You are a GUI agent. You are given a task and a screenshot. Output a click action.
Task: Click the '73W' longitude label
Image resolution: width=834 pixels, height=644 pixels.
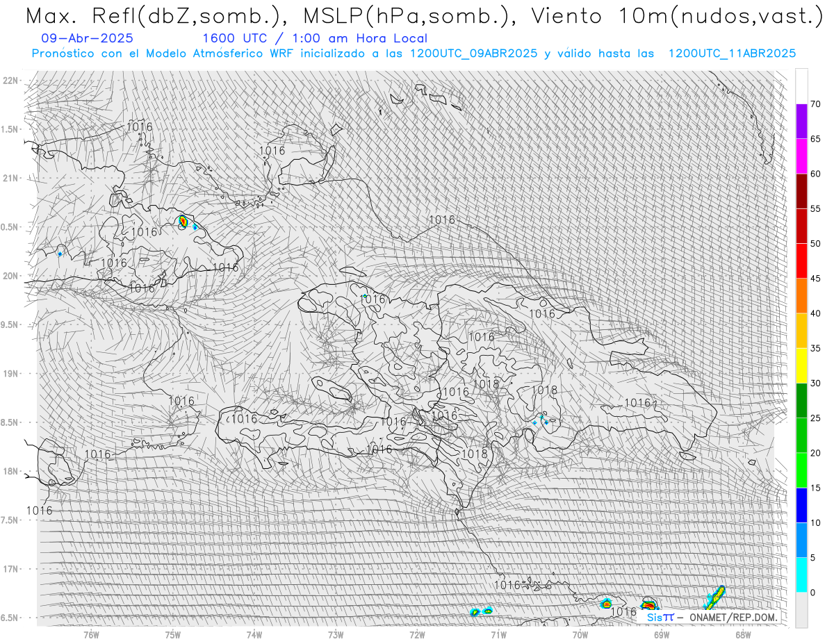tap(336, 634)
